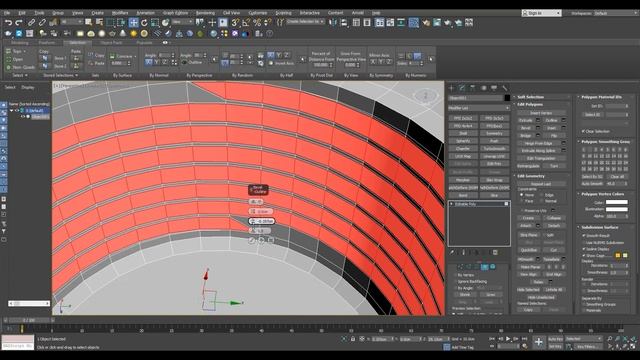Open the Modifier List dropdown
Viewport: 640px width, 360px height.
(x=479, y=108)
